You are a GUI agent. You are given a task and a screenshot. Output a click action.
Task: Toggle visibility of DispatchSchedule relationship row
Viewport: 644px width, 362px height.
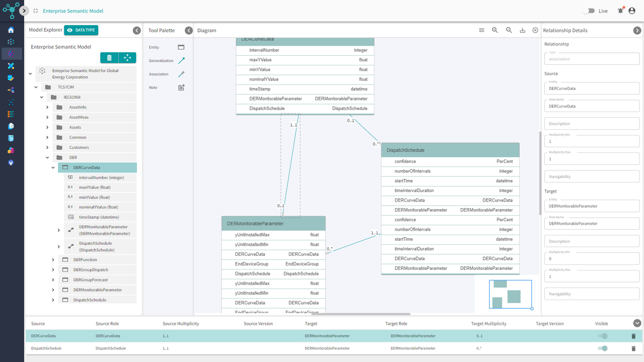click(x=602, y=348)
